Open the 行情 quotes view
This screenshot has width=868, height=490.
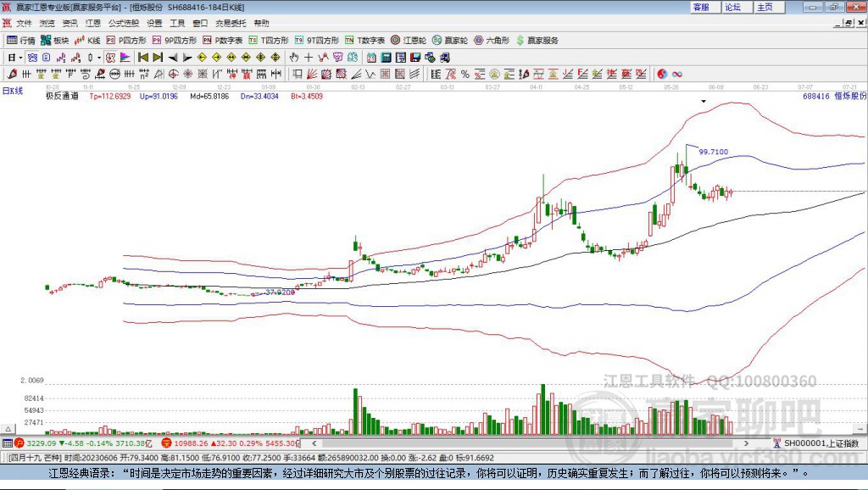coord(20,41)
